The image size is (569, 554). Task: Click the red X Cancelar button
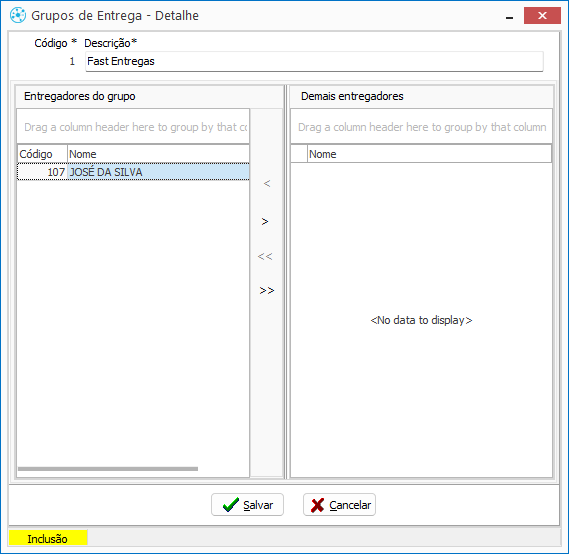tap(339, 505)
